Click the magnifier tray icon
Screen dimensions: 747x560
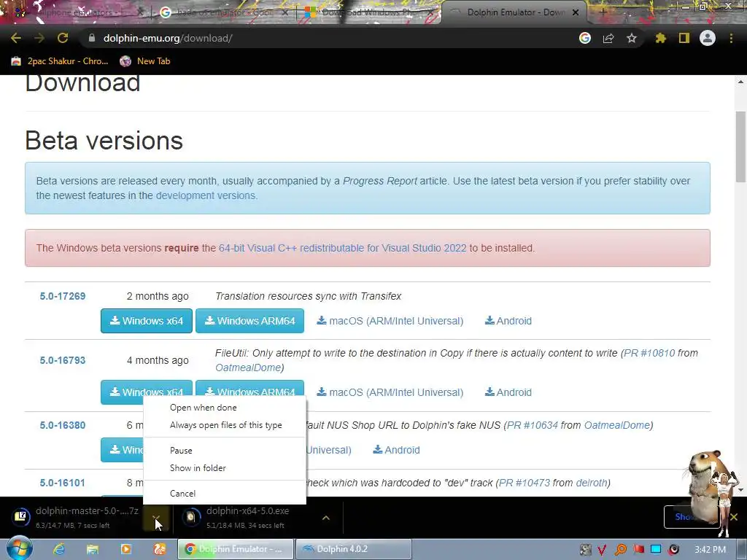pos(621,550)
